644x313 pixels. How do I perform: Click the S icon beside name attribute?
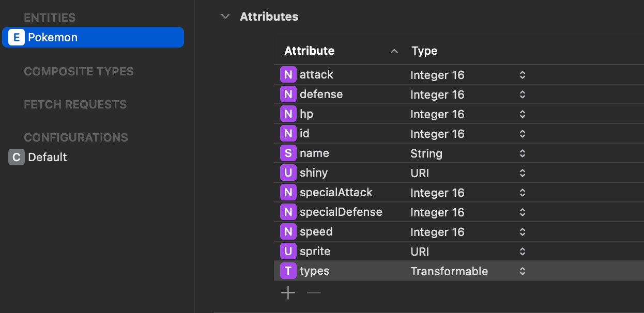pos(288,153)
